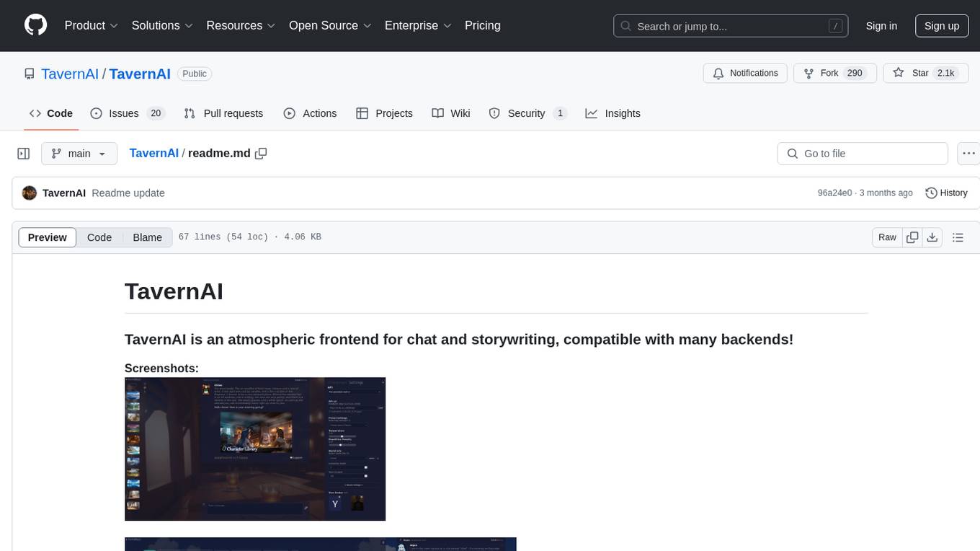Switch to the Projects tab
980x551 pixels.
coord(384,113)
